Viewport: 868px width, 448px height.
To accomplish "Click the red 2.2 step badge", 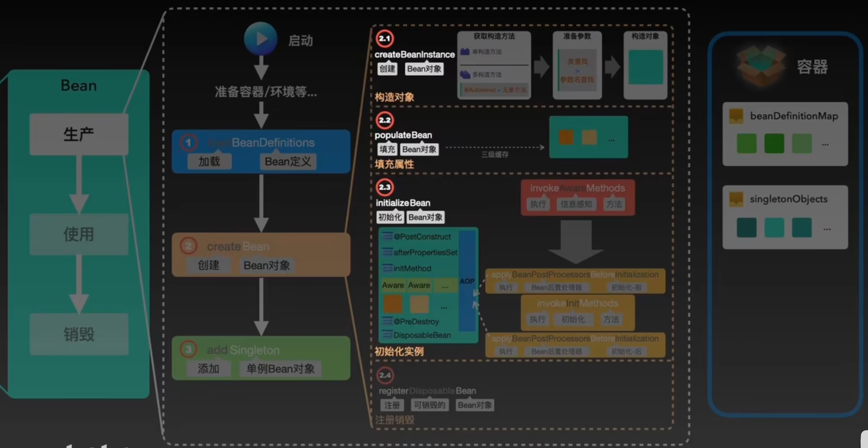I will (384, 120).
